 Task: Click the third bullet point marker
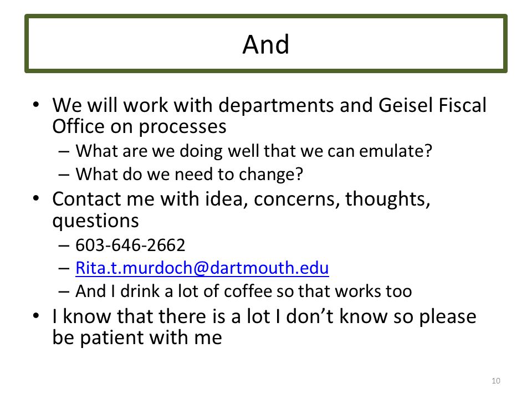click(37, 316)
